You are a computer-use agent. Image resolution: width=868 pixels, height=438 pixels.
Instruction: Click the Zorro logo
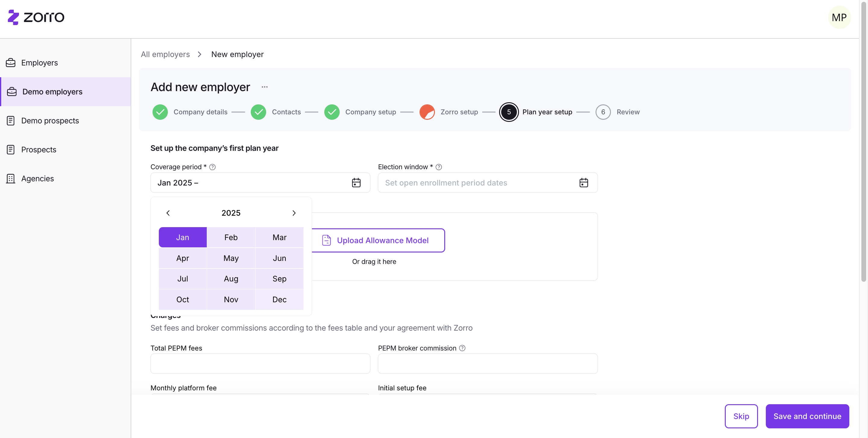click(36, 17)
